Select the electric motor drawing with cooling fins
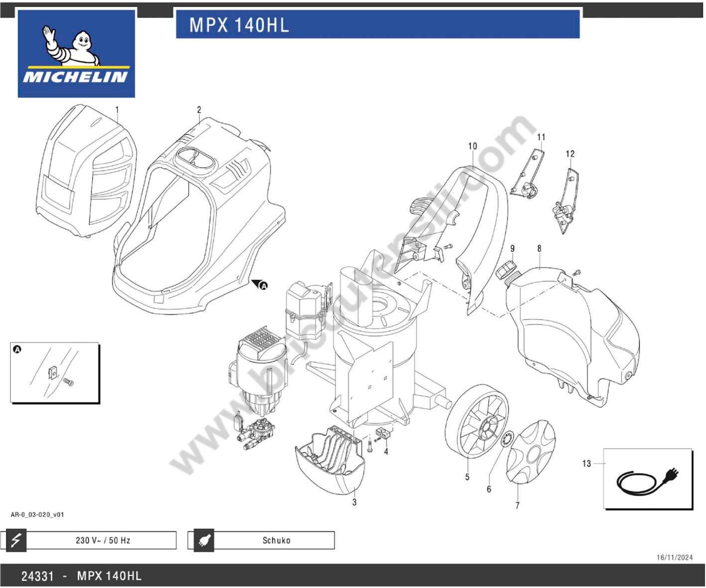 [x=258, y=371]
